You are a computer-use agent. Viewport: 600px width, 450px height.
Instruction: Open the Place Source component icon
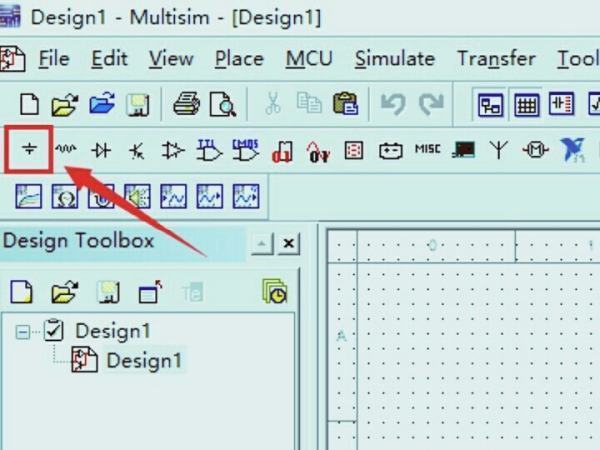click(29, 149)
